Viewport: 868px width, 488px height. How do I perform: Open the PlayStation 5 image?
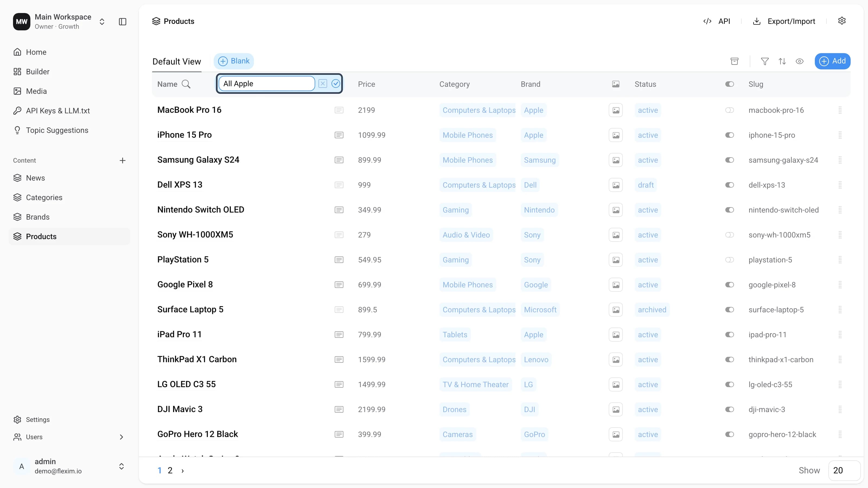point(616,260)
